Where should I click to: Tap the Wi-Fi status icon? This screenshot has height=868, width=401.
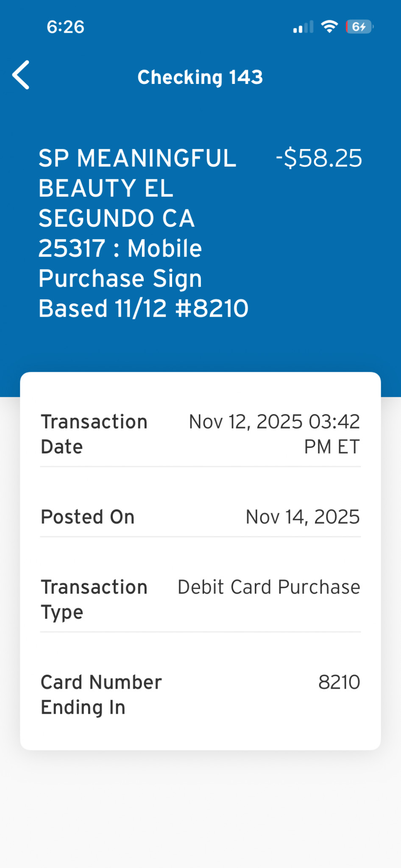[x=329, y=27]
